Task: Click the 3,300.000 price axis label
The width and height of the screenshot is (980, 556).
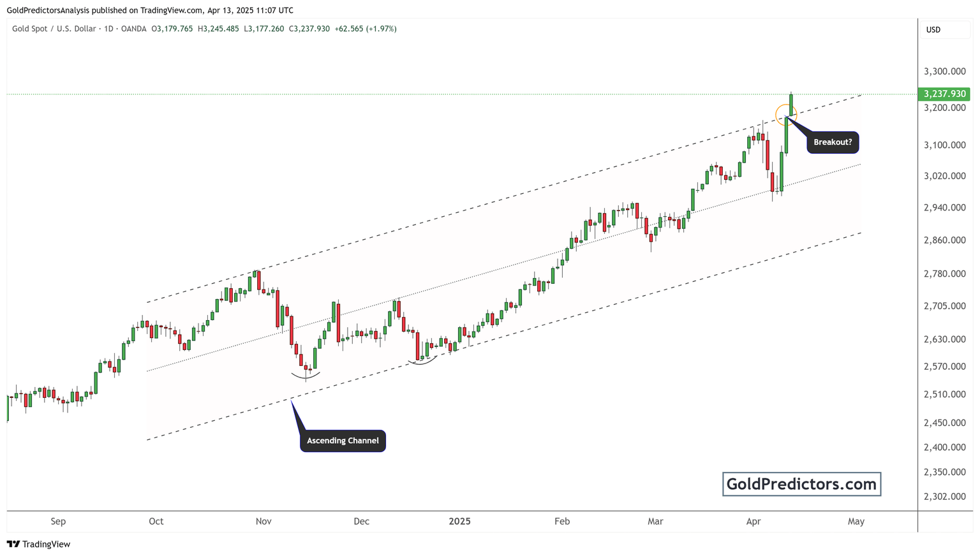Action: click(x=944, y=71)
